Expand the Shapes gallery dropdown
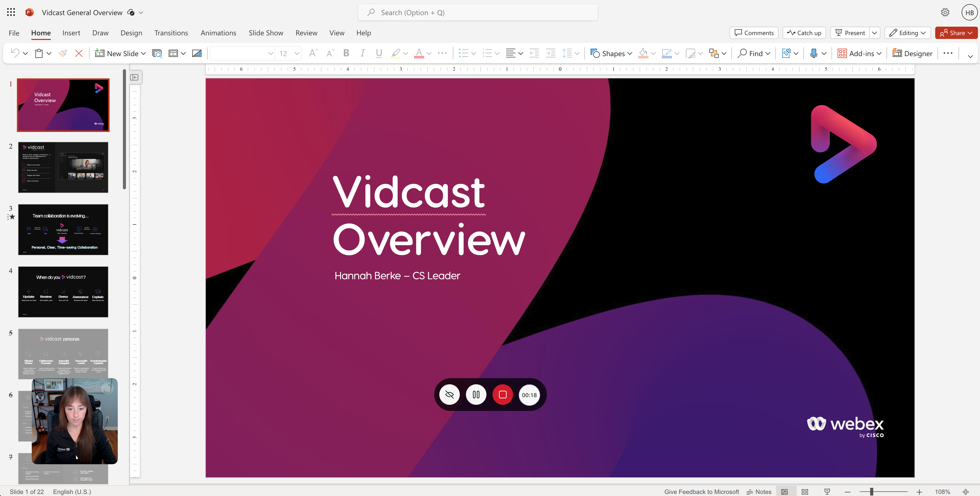 (x=630, y=53)
